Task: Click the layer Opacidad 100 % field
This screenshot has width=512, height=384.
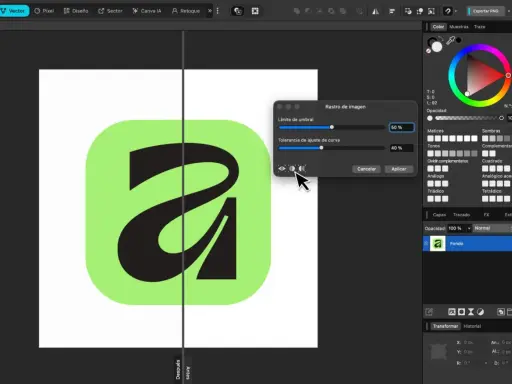Action: pyautogui.click(x=456, y=228)
